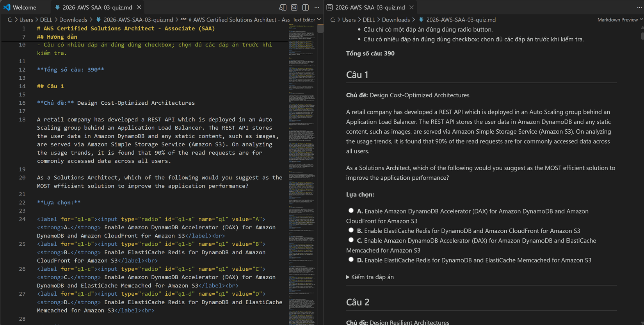Select radio option A about DAX and CloudFront
Screen dimensions: 644x325
point(351,211)
